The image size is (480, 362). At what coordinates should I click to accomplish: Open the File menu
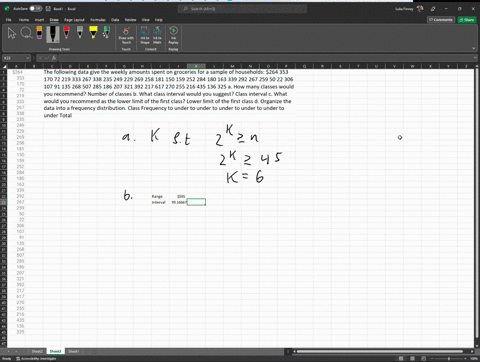point(8,20)
